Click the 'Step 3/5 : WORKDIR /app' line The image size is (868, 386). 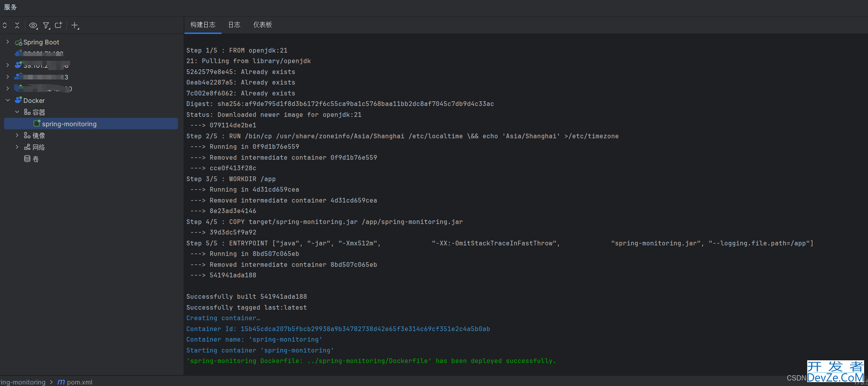click(x=231, y=179)
